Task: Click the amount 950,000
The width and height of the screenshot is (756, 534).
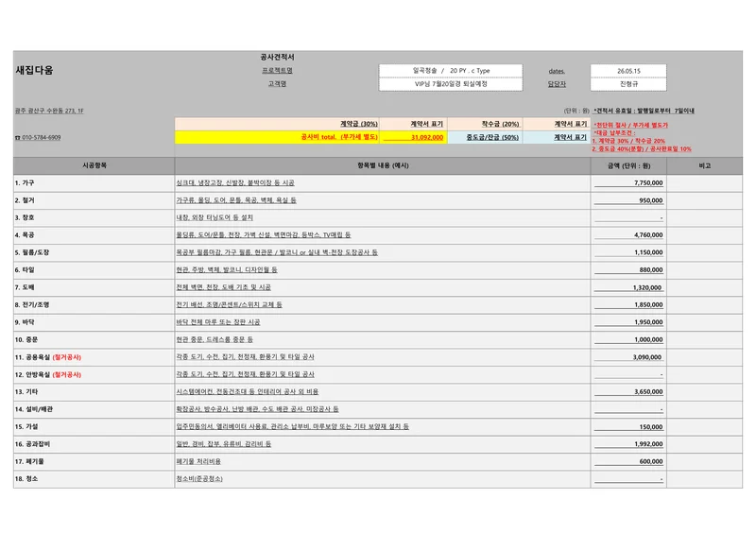Action: coord(651,200)
